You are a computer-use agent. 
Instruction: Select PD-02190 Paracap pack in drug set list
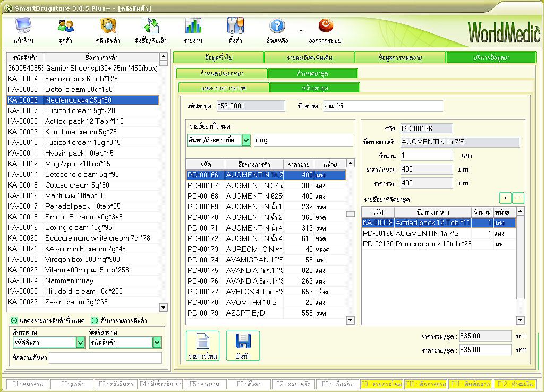click(439, 244)
